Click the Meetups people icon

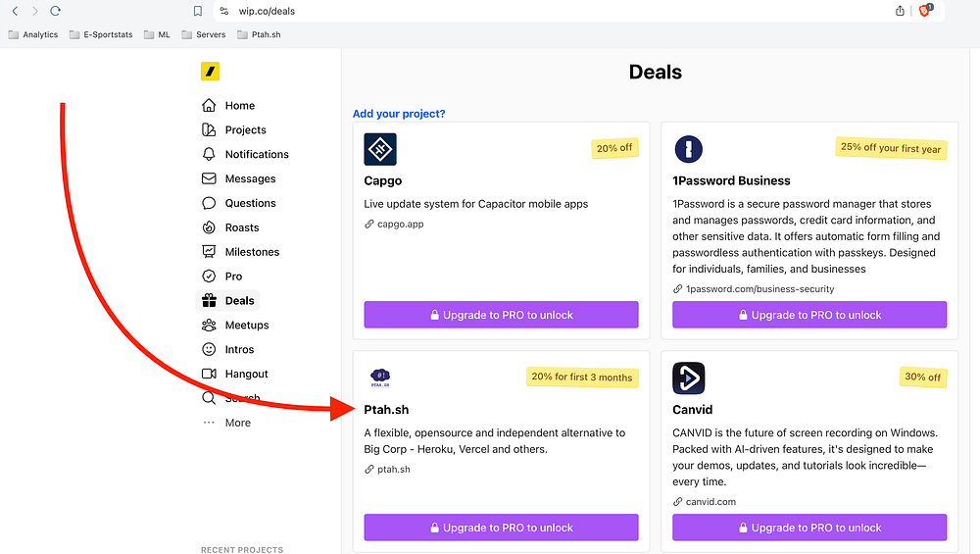(x=209, y=326)
